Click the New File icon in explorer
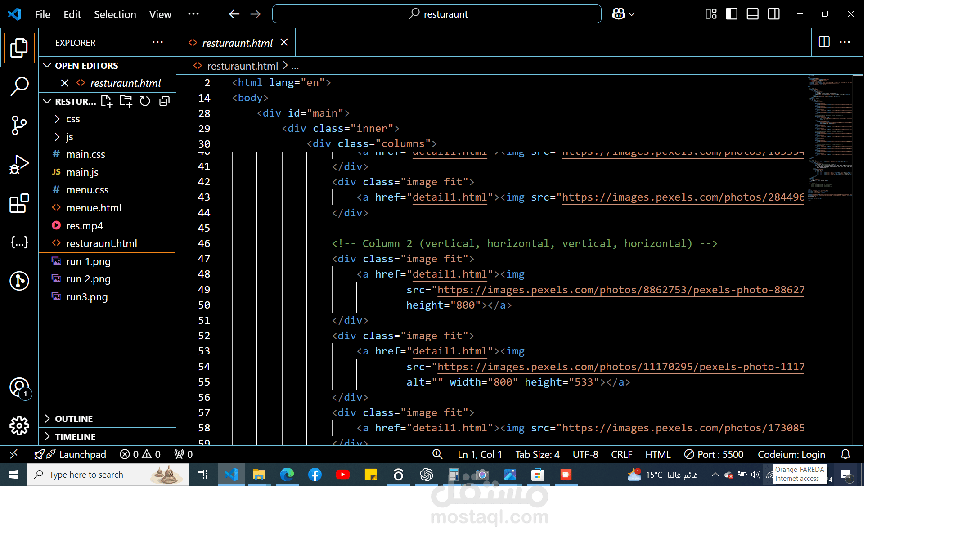 coord(106,101)
